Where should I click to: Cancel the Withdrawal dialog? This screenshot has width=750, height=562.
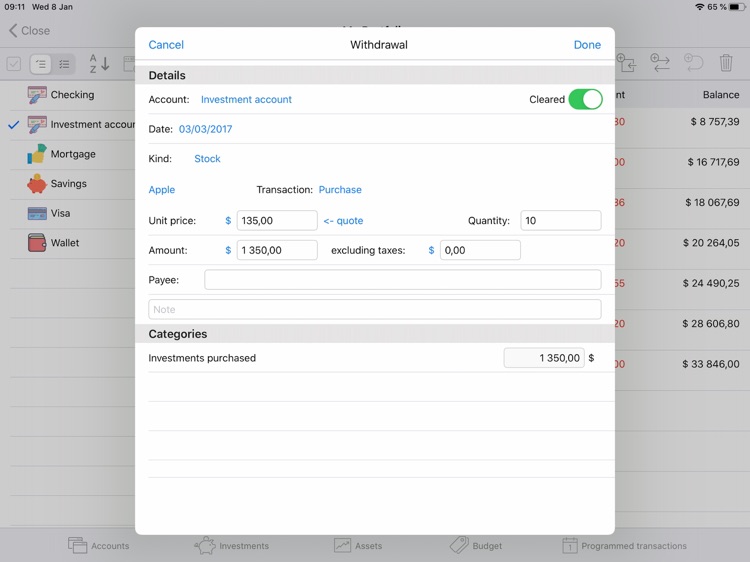click(x=166, y=45)
